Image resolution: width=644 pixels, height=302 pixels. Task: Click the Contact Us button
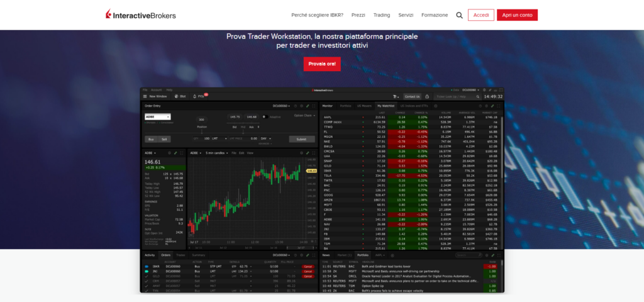pos(412,96)
